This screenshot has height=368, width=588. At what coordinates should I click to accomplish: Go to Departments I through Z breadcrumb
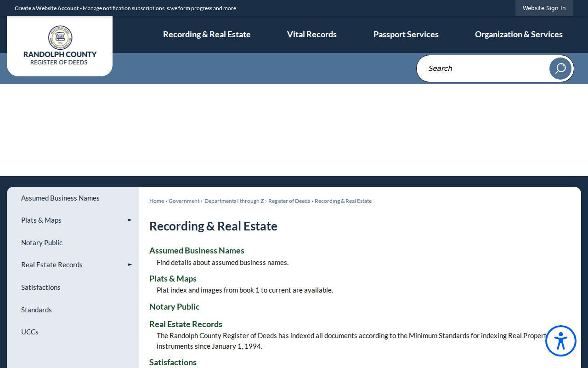[234, 201]
